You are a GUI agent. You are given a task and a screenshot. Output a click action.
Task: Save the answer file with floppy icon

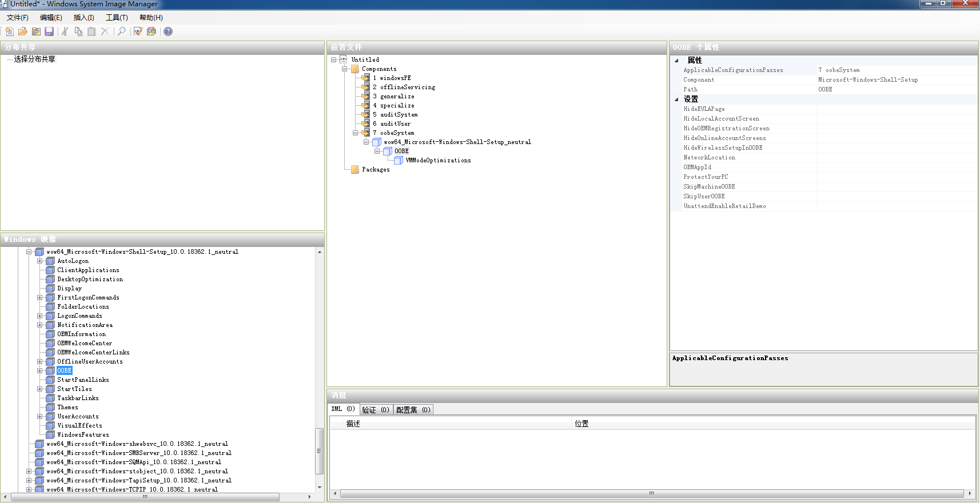click(x=49, y=31)
